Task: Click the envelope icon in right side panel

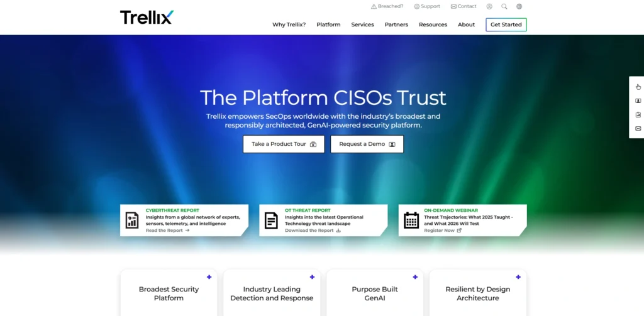Action: point(638,128)
